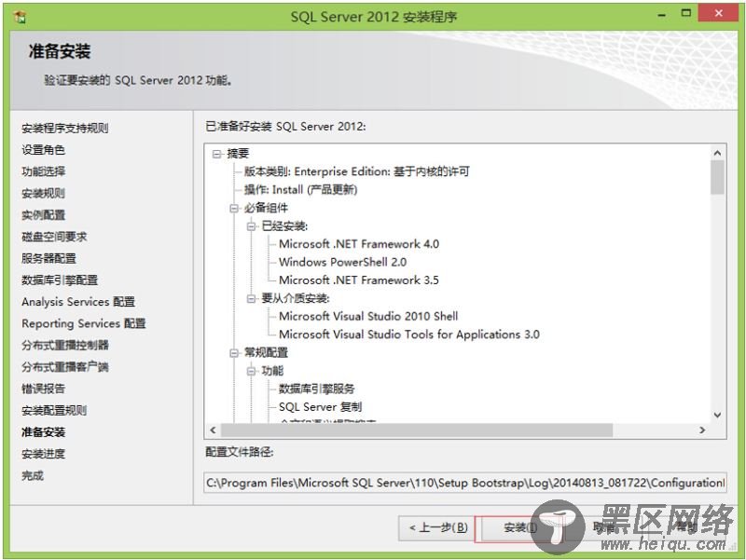Viewport: 746px width, 560px height.
Task: Click the 分布式重播客户端 step
Action: [x=64, y=367]
